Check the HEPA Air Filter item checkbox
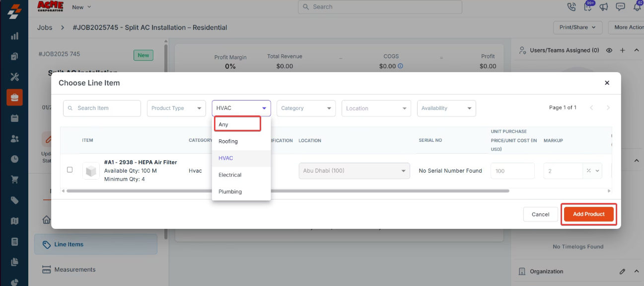Screen dimensions: 644x286 [70, 170]
